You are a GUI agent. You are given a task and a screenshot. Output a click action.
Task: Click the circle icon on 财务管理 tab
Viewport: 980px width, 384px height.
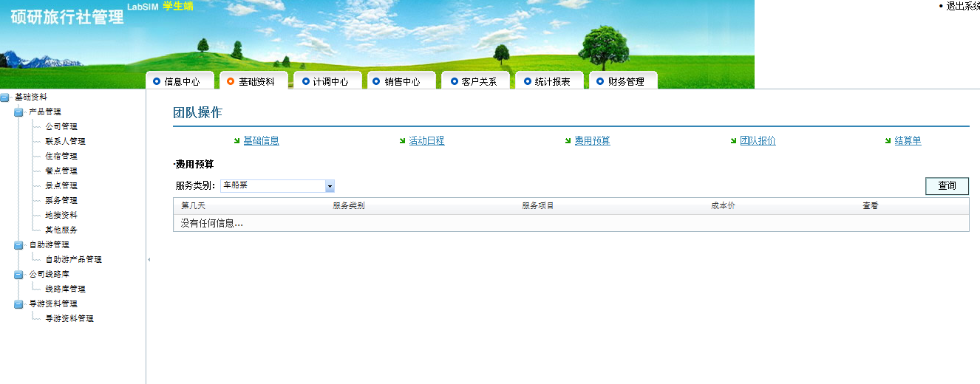tap(600, 81)
